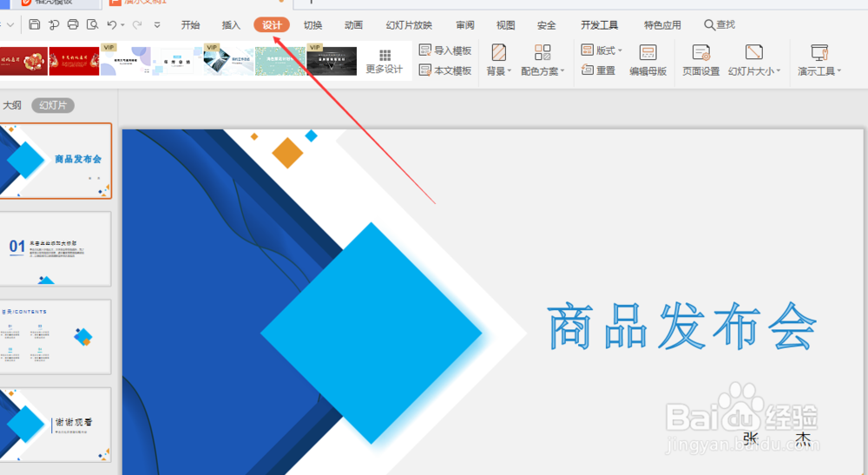The image size is (868, 475).
Task: Open Print Preview icon
Action: tap(93, 24)
